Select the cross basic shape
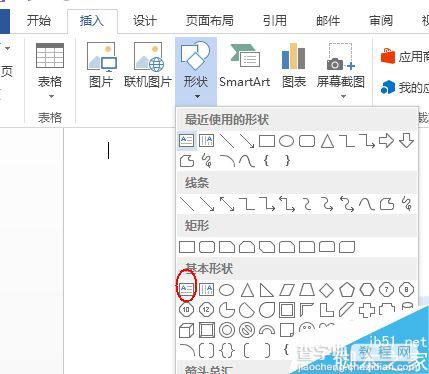This screenshot has height=374, width=429. point(367,310)
